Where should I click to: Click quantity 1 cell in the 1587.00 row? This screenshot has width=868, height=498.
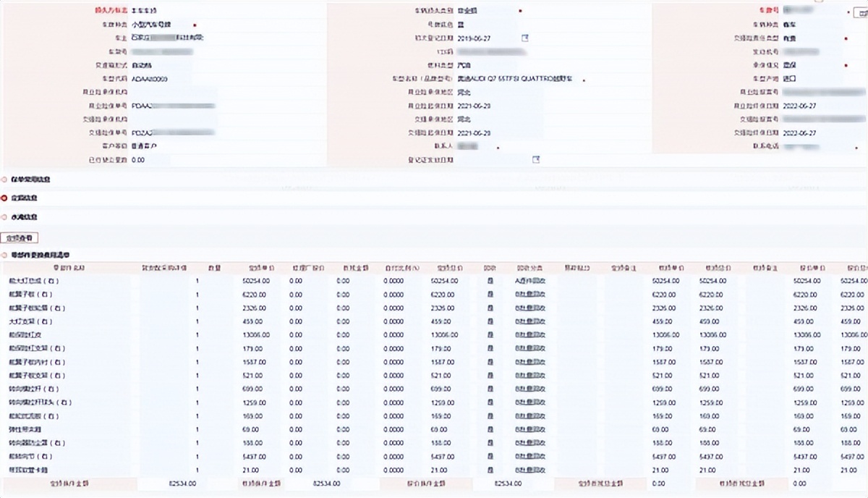pos(197,362)
